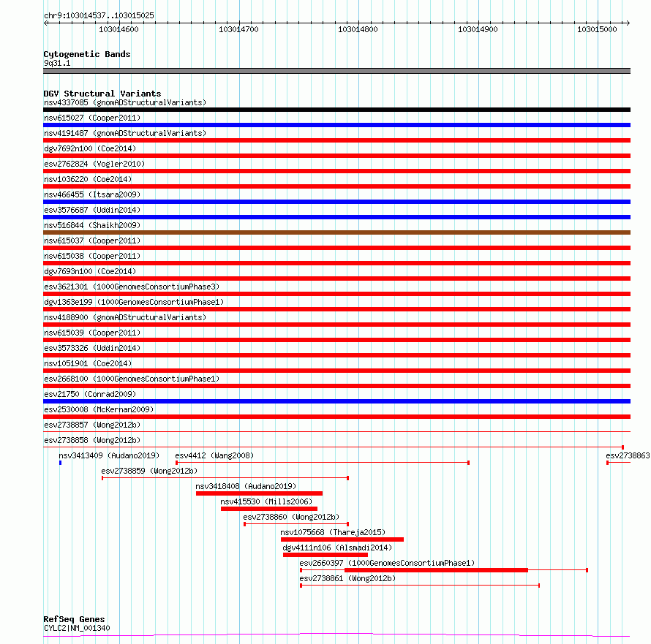Click the nsv3418408 (Audano2019) label
Viewport: 651px width, 644px height.
click(x=246, y=486)
